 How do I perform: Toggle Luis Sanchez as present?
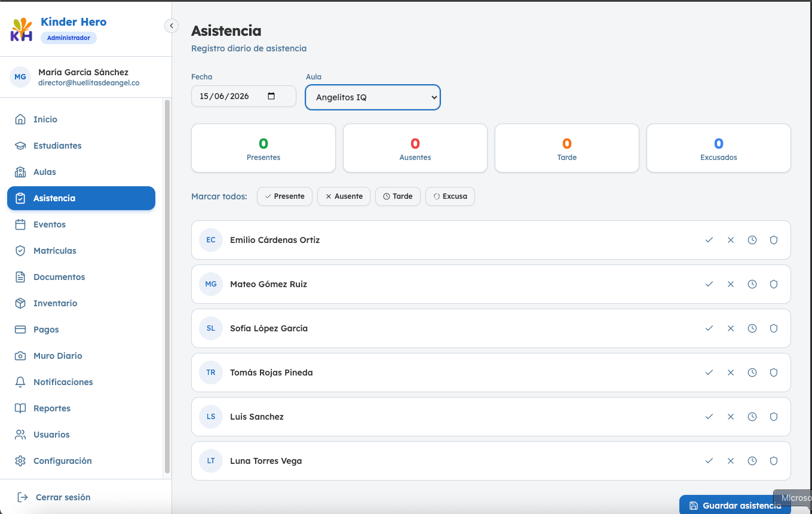coord(709,417)
